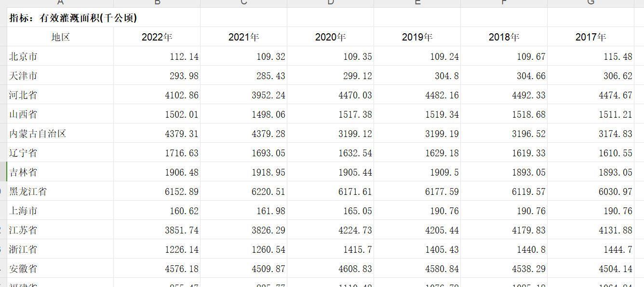Click 河北省 2020年 value 4470.03
The height and width of the screenshot is (287, 644).
click(355, 96)
